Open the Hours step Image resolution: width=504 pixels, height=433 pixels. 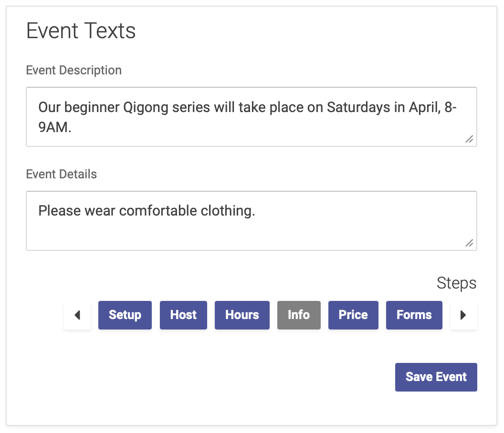tap(242, 315)
